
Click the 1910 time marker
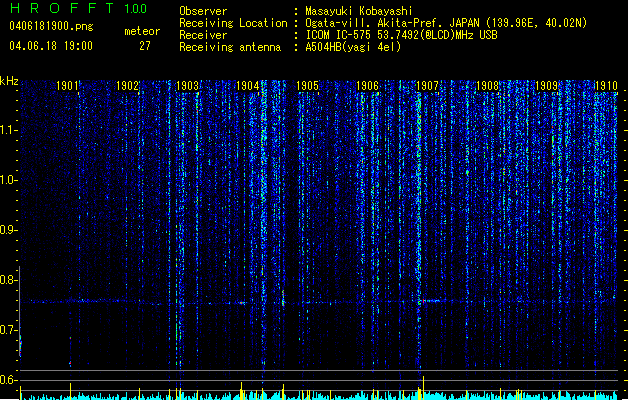(x=606, y=86)
